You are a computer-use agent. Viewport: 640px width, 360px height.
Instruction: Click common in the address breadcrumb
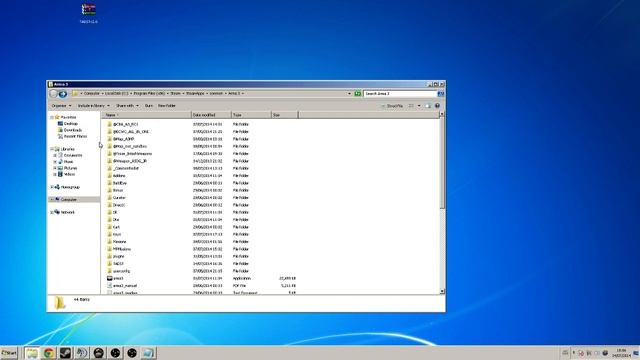[x=216, y=93]
